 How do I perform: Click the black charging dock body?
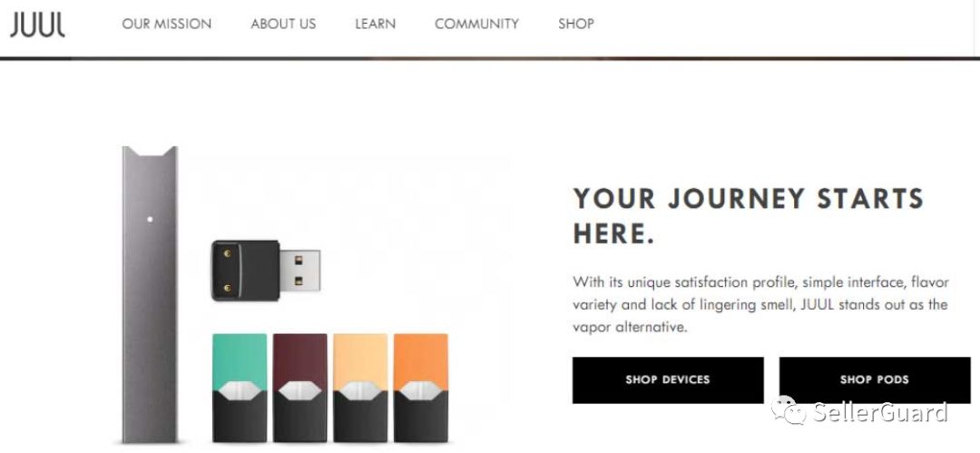[x=245, y=271]
